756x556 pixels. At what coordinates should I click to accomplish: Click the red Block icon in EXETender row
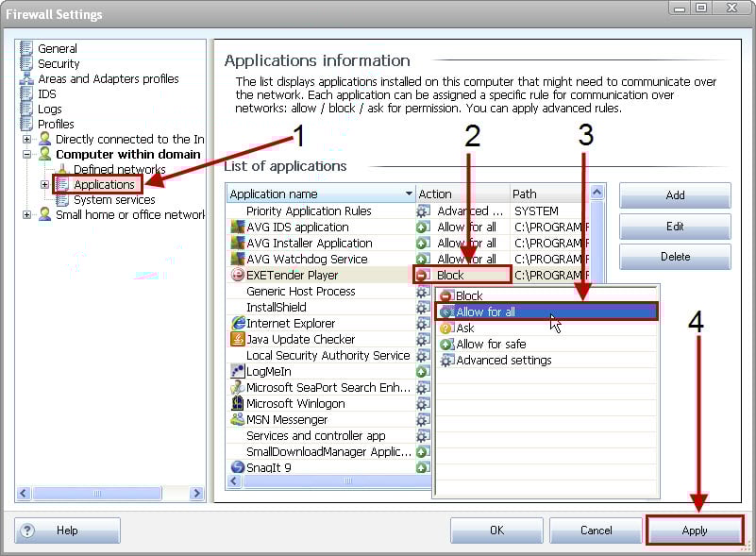(x=422, y=275)
